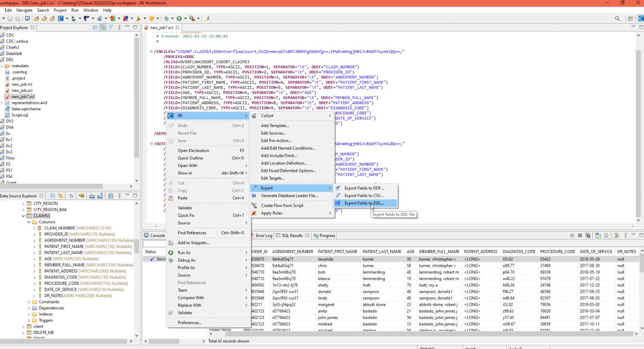This screenshot has height=349, width=644.
Task: Open the Navigate menu
Action: (x=24, y=10)
